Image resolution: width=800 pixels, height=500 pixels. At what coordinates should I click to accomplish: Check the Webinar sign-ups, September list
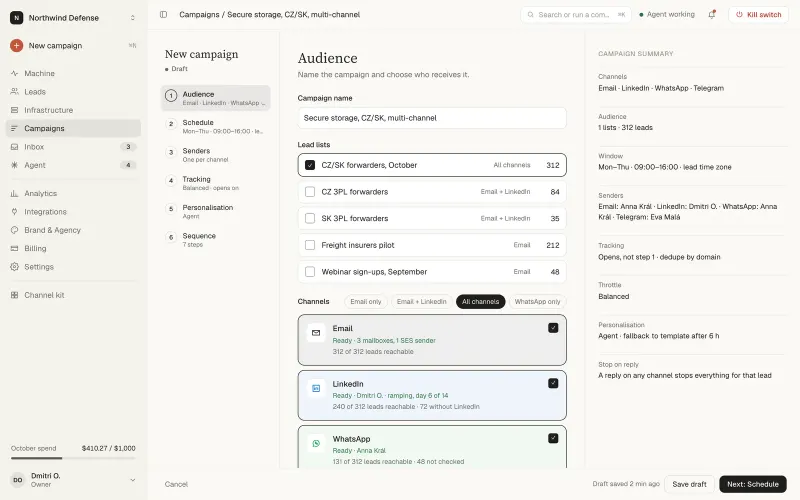click(310, 272)
